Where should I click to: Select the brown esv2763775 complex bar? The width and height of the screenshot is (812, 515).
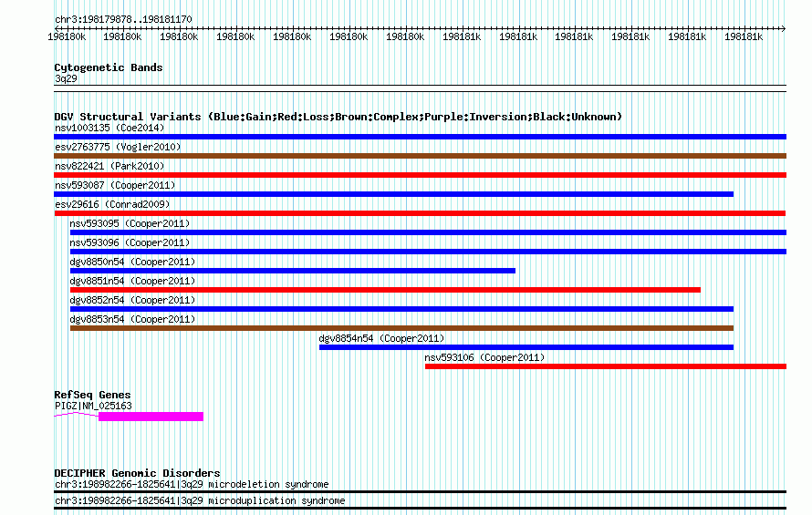(420, 156)
